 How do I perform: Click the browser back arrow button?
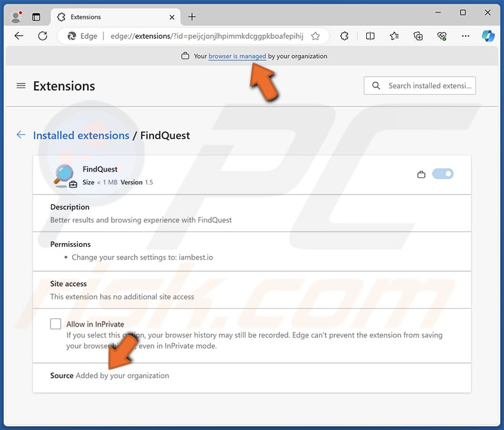click(19, 36)
